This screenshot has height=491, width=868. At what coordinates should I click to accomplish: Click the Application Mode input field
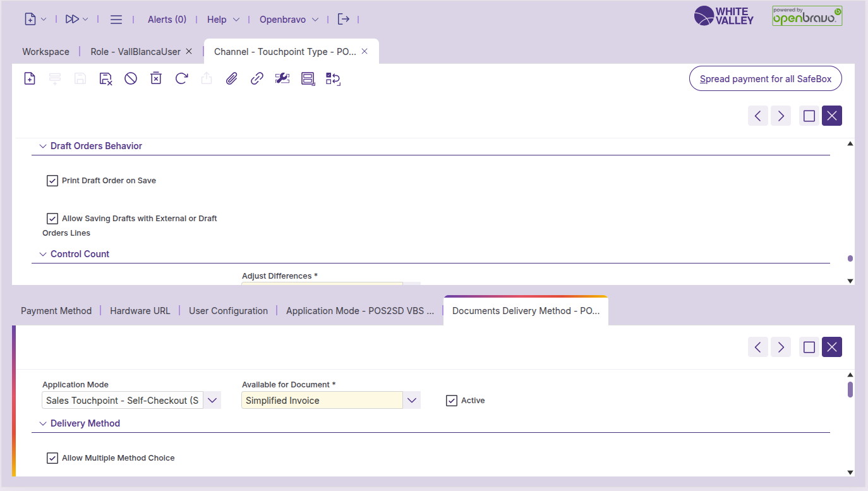pyautogui.click(x=123, y=401)
